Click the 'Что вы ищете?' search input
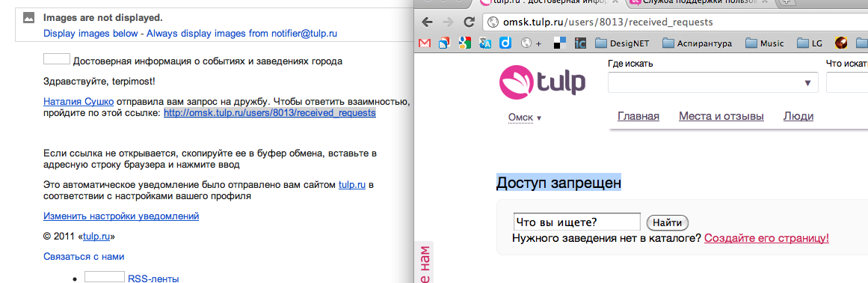Viewport: 868px width, 283px height. 577,222
